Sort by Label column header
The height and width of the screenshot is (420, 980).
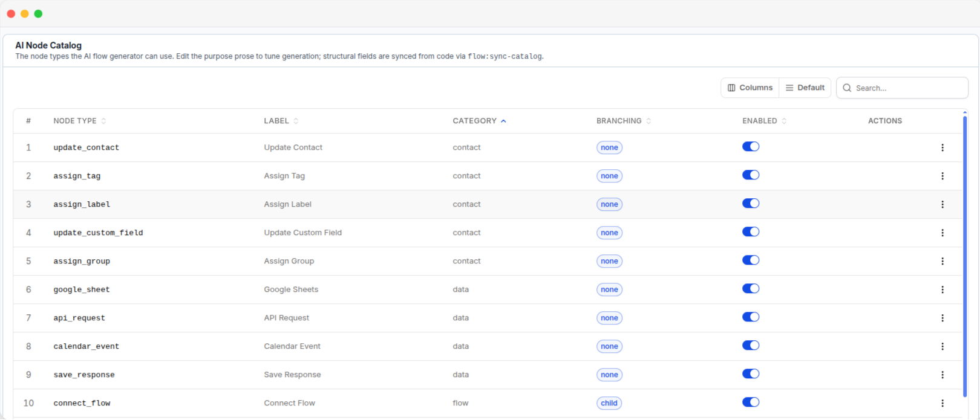[281, 121]
